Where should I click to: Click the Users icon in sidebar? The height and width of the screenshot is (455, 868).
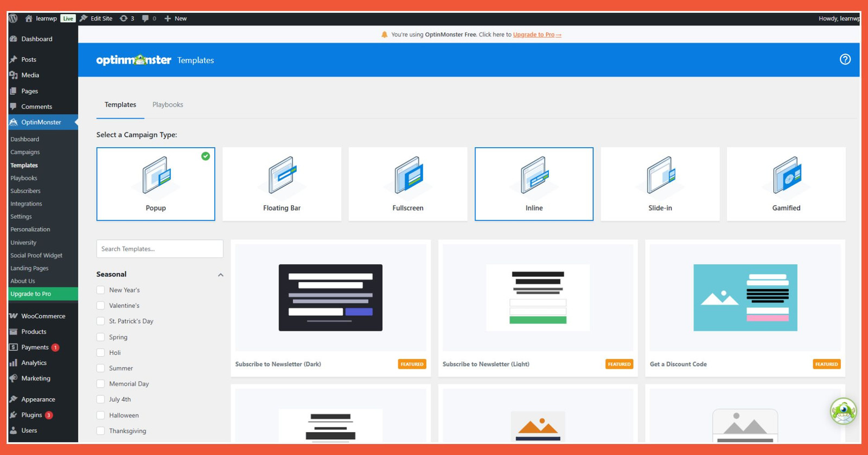click(x=14, y=431)
